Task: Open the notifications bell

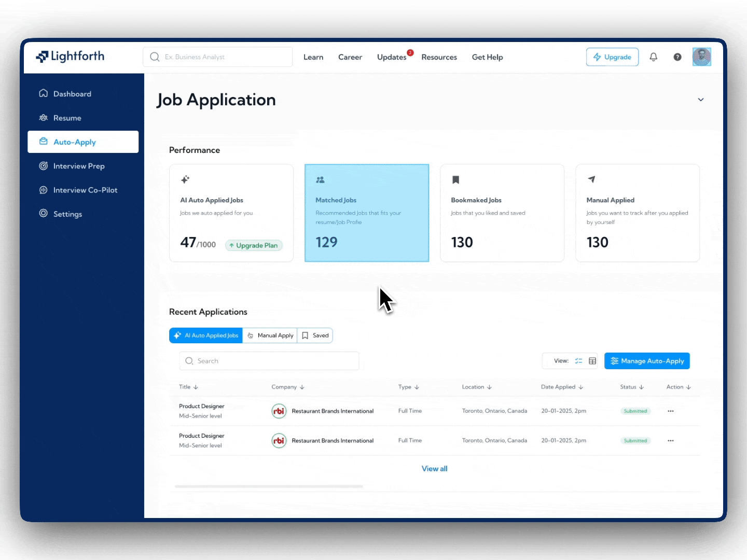Action: coord(653,57)
